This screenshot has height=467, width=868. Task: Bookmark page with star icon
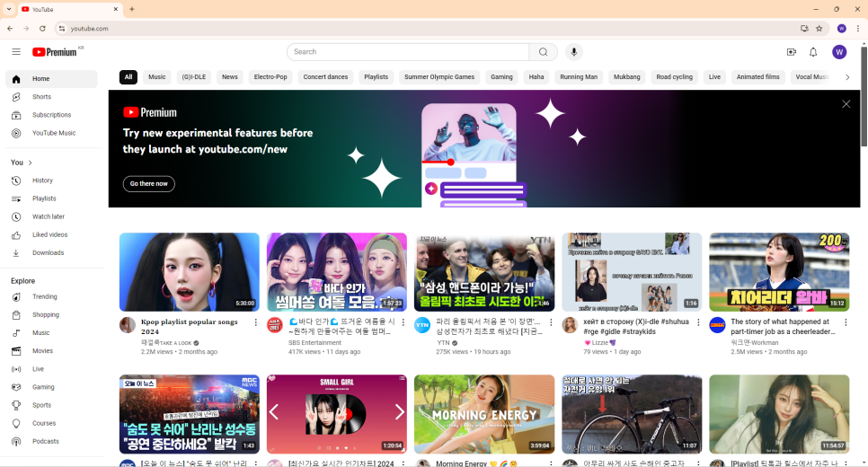819,28
